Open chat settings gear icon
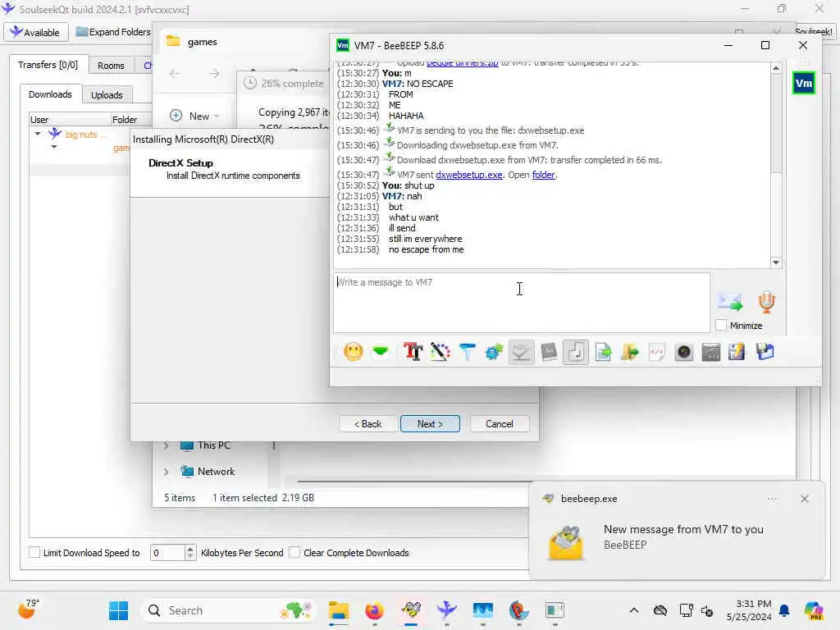This screenshot has height=630, width=840. pos(494,352)
